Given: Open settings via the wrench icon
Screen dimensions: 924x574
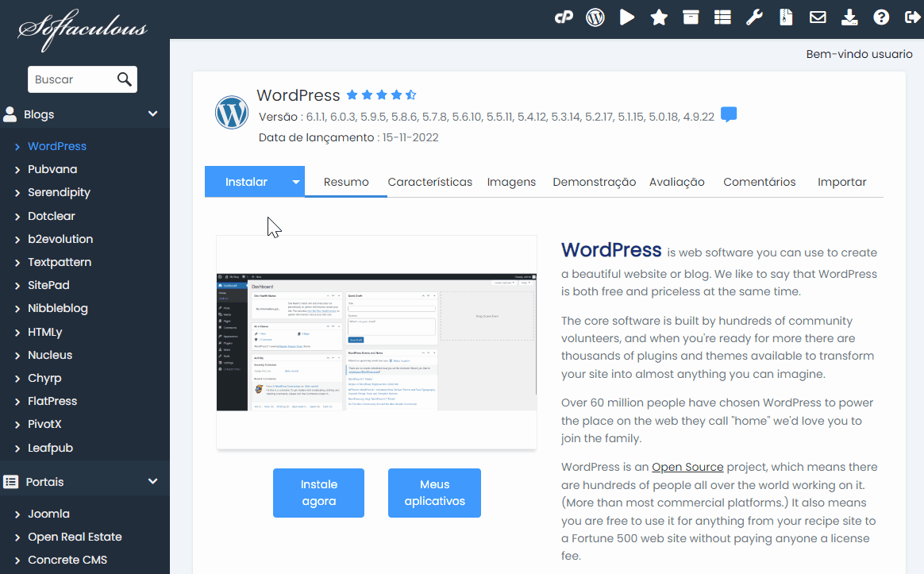Looking at the screenshot, I should (754, 17).
